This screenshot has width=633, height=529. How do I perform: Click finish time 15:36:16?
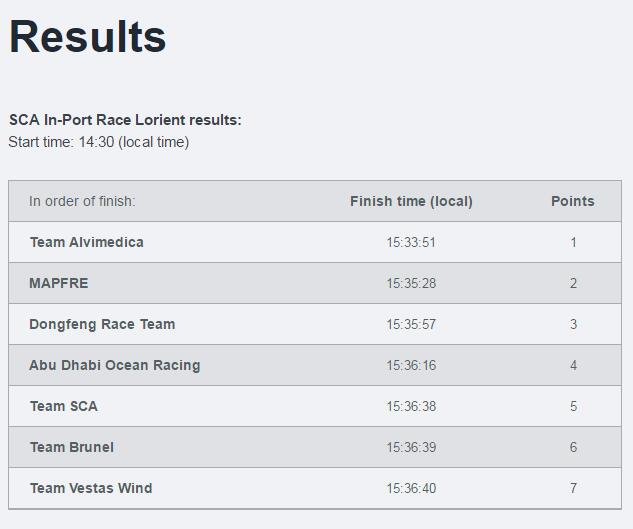pyautogui.click(x=411, y=365)
